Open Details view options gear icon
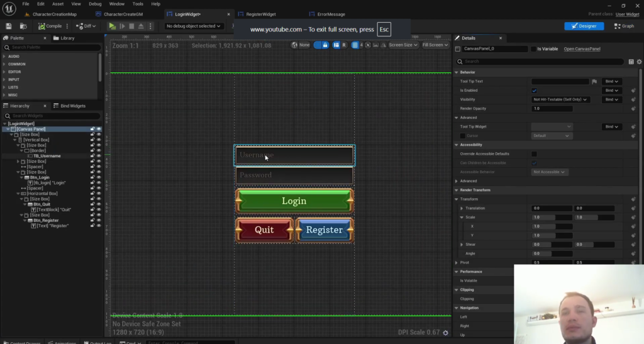This screenshot has height=344, width=644. point(639,62)
